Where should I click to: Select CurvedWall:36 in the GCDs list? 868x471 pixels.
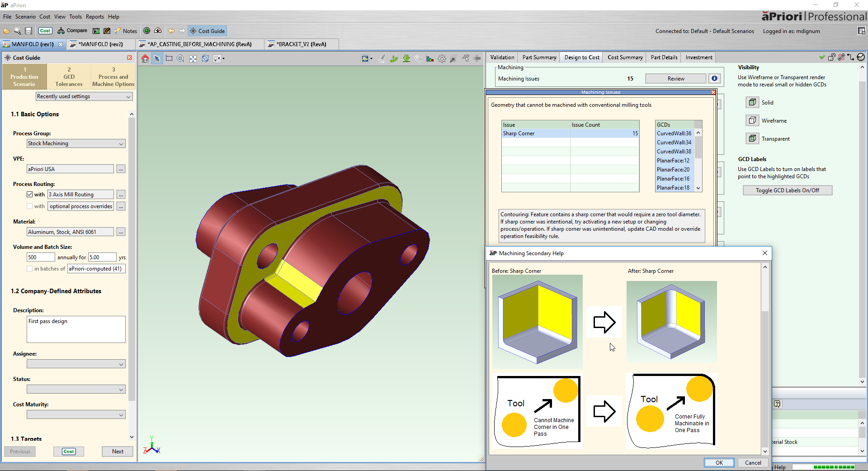674,133
